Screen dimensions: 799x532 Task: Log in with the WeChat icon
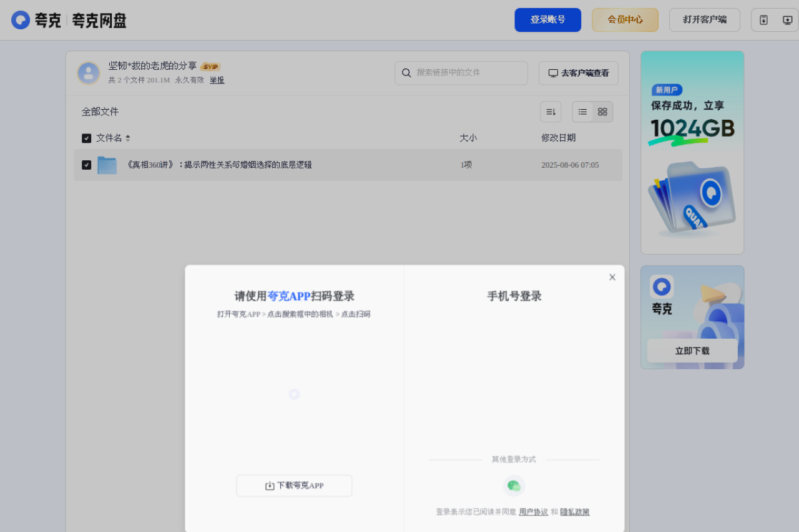click(x=513, y=485)
